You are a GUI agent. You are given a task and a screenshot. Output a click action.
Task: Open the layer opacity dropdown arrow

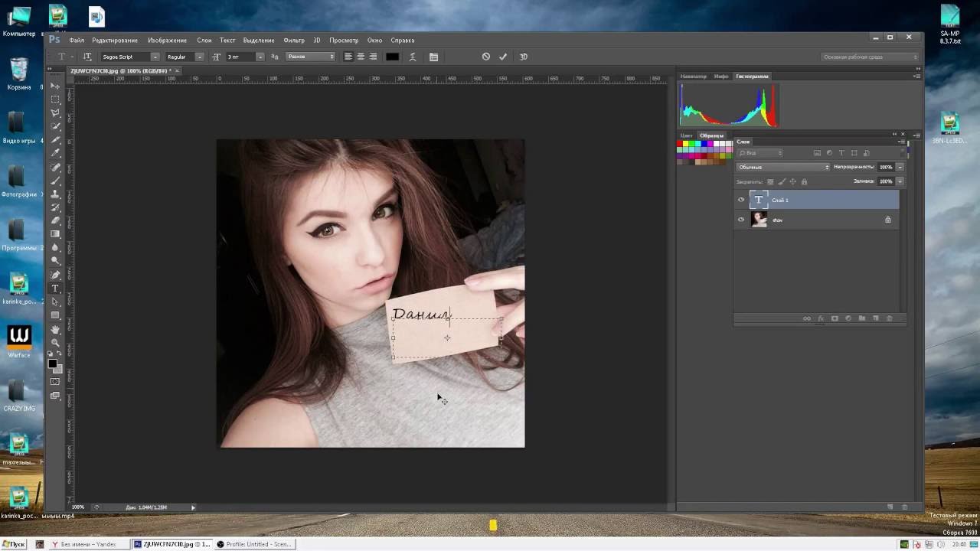point(900,167)
